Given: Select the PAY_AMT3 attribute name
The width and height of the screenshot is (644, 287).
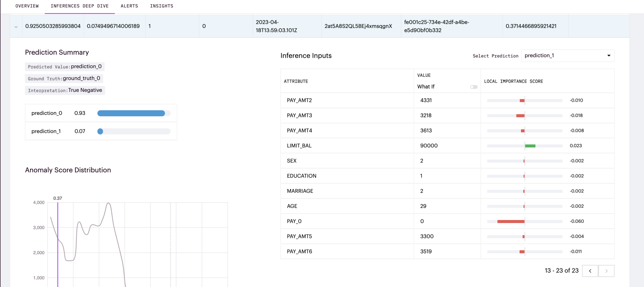Looking at the screenshot, I should [x=299, y=115].
